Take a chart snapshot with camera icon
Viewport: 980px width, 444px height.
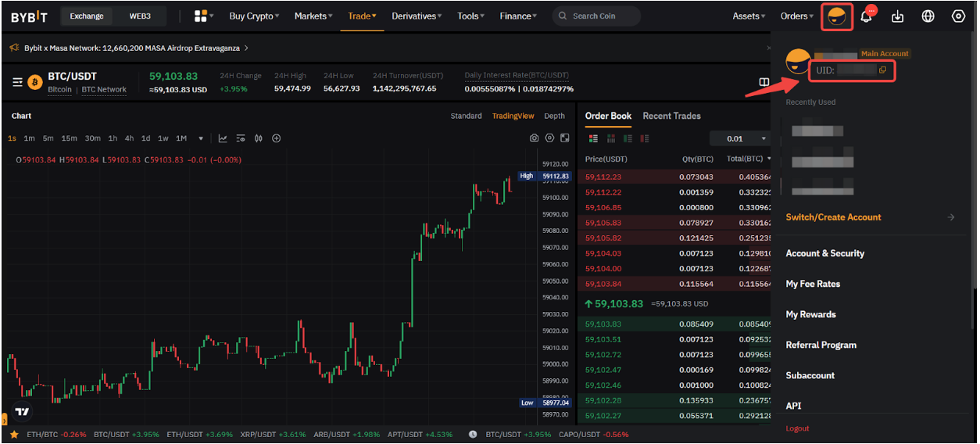point(534,138)
